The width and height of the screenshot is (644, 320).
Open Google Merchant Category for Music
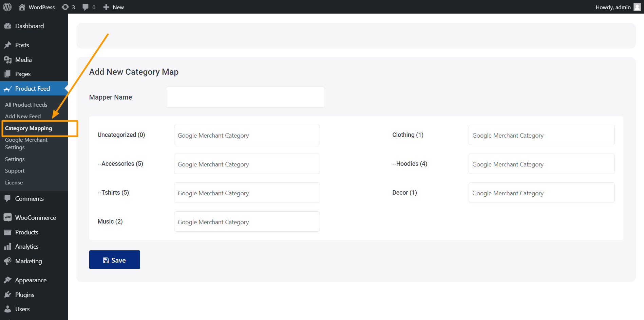(x=247, y=221)
